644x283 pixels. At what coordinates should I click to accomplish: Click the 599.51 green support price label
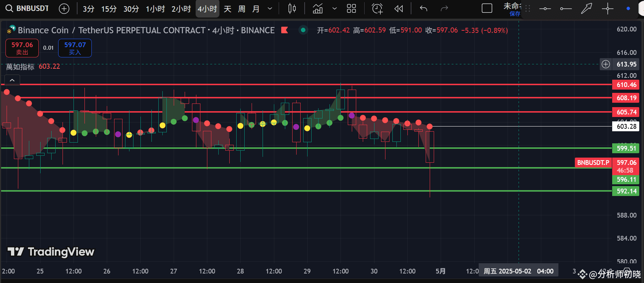point(626,148)
